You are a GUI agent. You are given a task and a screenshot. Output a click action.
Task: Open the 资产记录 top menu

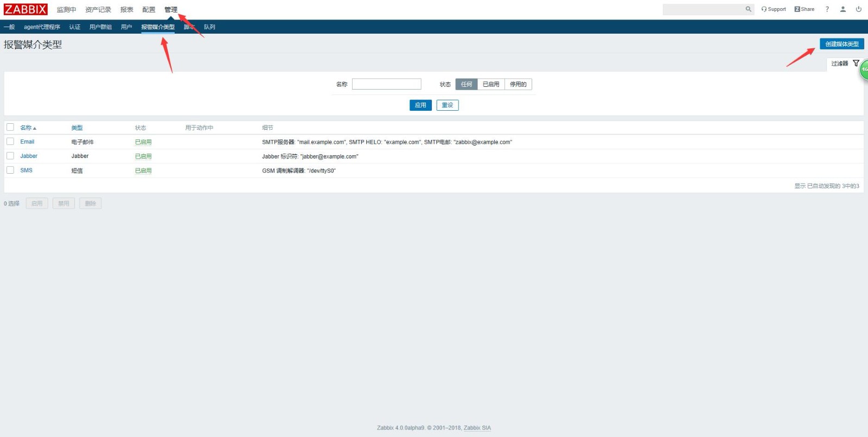coord(98,10)
